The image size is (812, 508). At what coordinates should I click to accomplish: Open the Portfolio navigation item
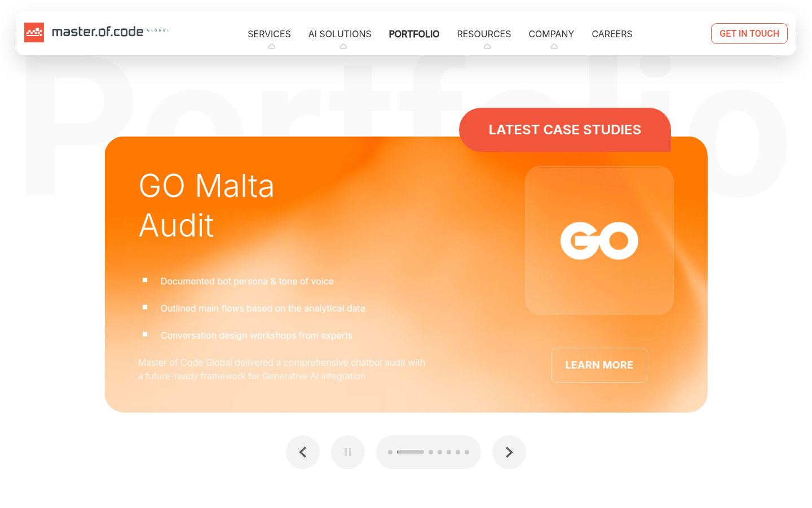[414, 34]
